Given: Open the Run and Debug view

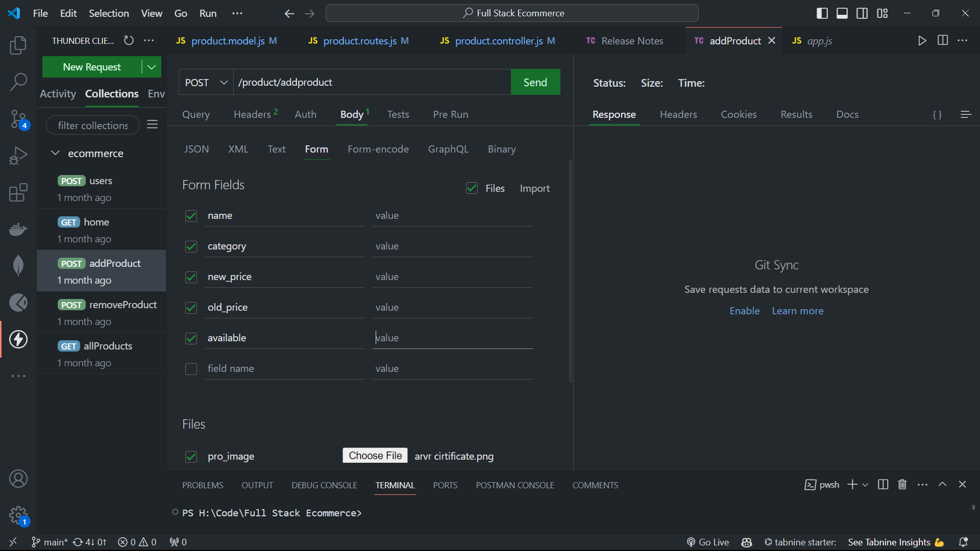Looking at the screenshot, I should pos(18,156).
